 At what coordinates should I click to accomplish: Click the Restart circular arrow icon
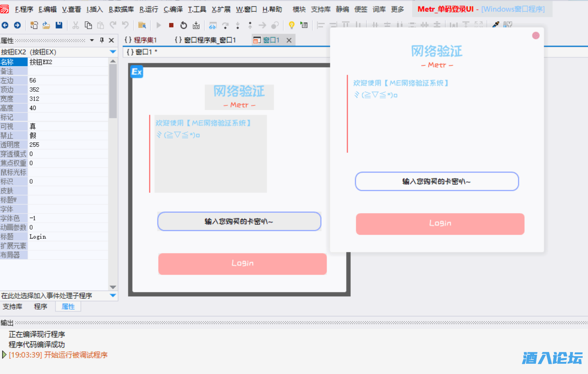[184, 25]
